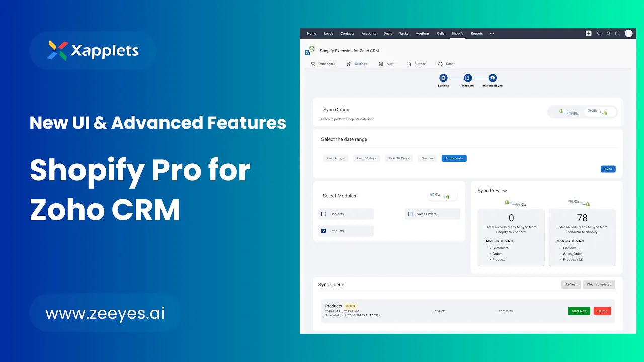Check the Sales Orders module checkbox

click(410, 214)
